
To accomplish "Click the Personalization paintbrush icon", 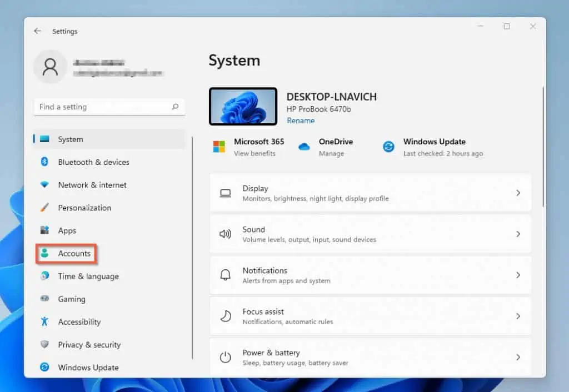I will point(45,208).
